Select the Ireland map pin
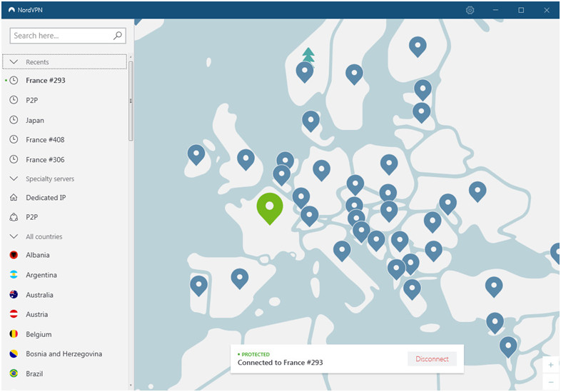 pyautogui.click(x=196, y=154)
